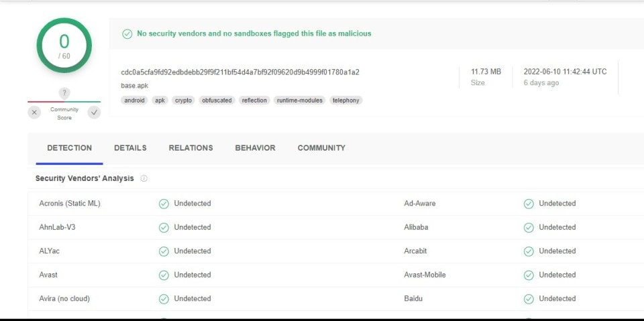Image resolution: width=644 pixels, height=321 pixels.
Task: Click the Arcabit vendor name
Action: click(x=415, y=251)
